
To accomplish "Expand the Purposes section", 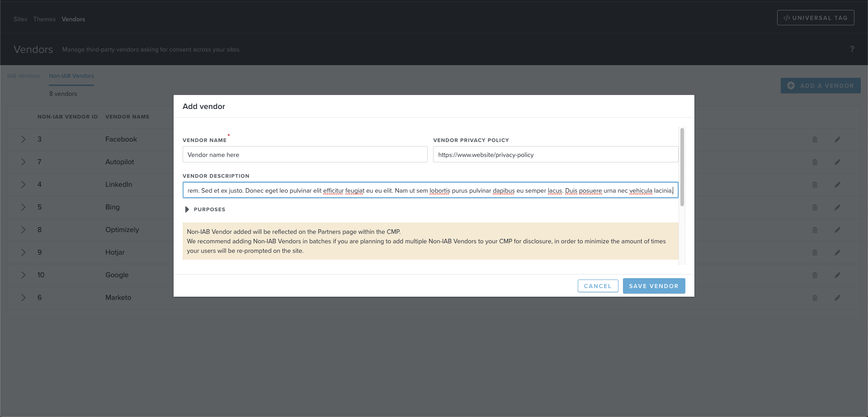I will click(187, 209).
